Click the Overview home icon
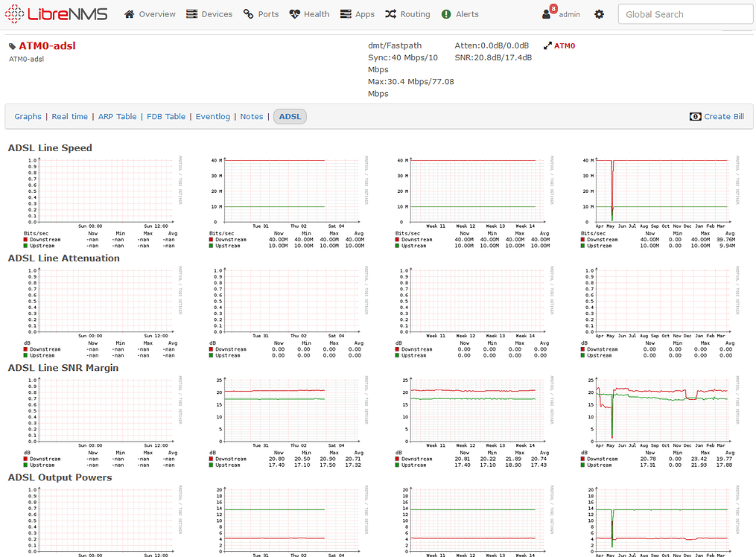Screen dimensions: 756x557 point(129,14)
